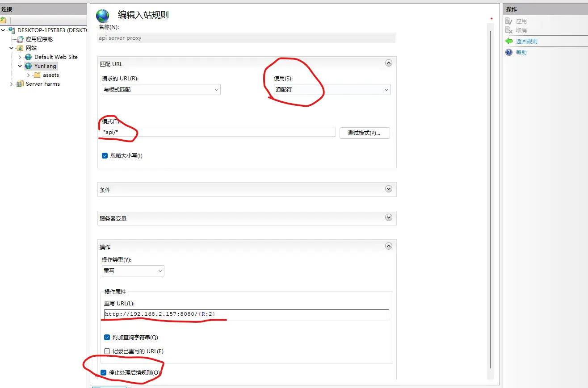Image resolution: width=588 pixels, height=388 pixels.
Task: Click the large globe icon beside 编辑入站规则
Action: click(x=103, y=16)
